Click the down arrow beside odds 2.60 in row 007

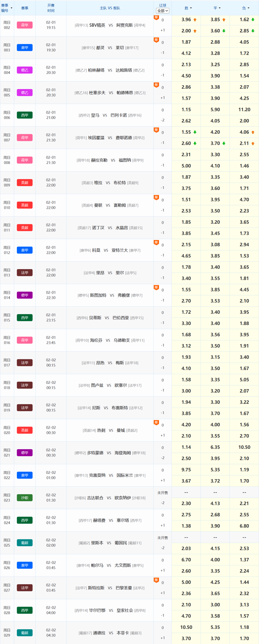(x=195, y=144)
